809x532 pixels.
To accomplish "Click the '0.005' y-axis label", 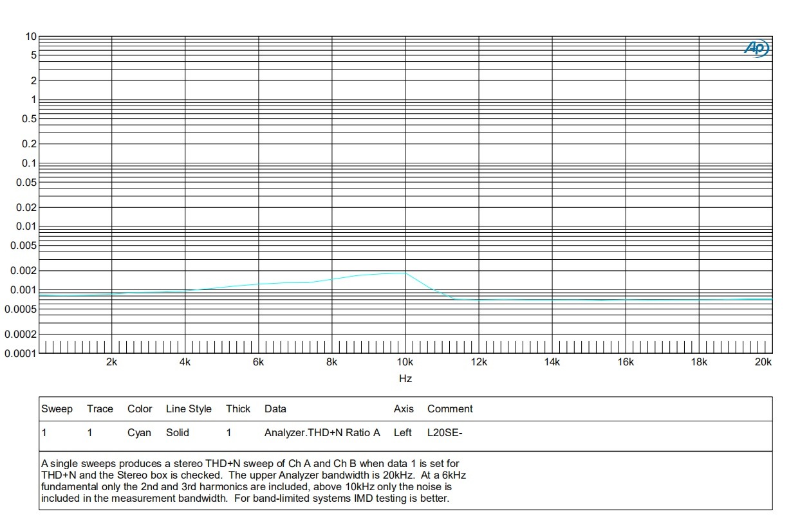I will [x=24, y=246].
